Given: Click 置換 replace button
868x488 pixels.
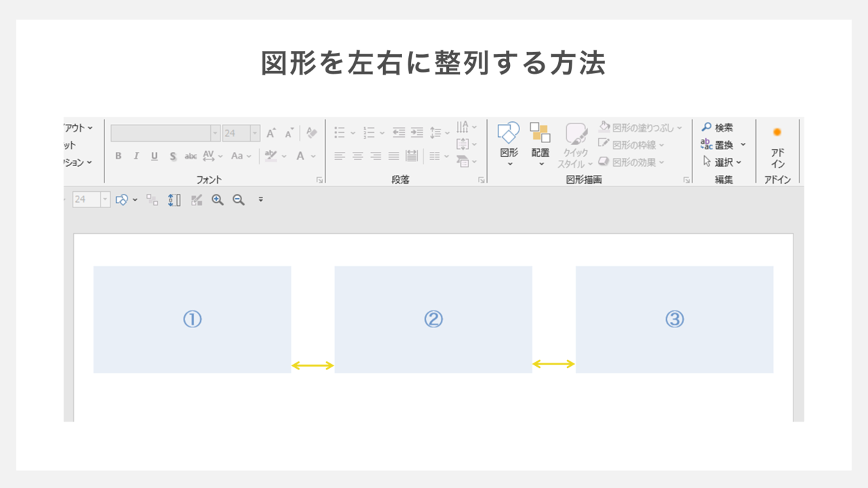Looking at the screenshot, I should coord(717,144).
